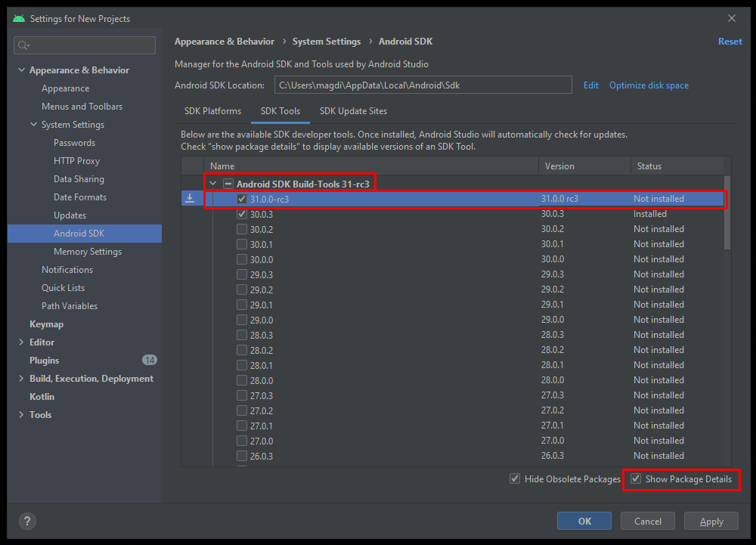Expand Build, Execution, Deployment section
The image size is (756, 545).
click(x=21, y=378)
